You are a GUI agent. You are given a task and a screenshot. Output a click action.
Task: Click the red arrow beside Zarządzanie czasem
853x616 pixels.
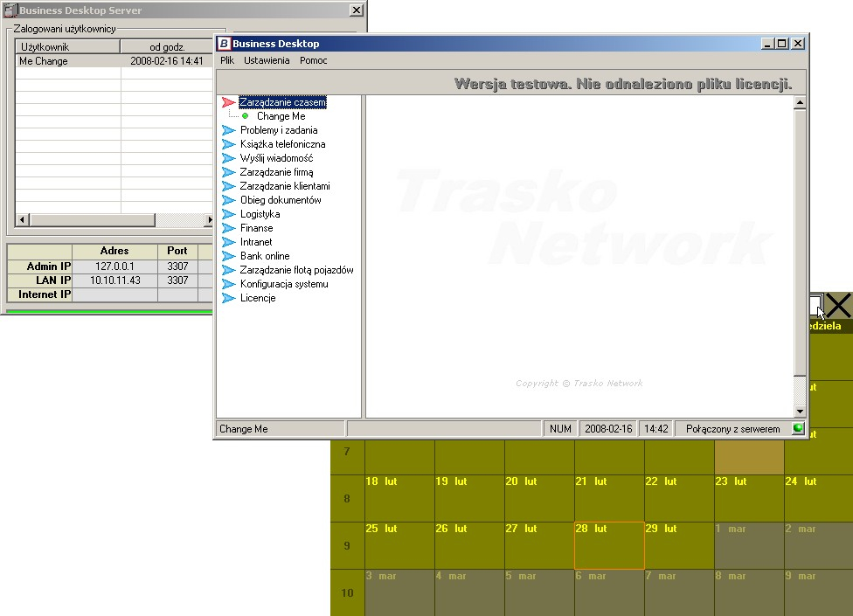[228, 102]
